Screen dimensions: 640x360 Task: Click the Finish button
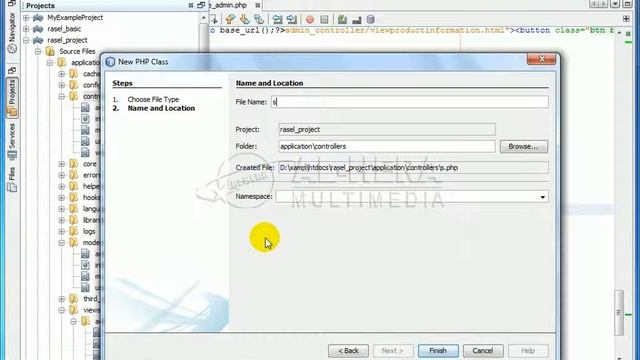[x=438, y=351]
